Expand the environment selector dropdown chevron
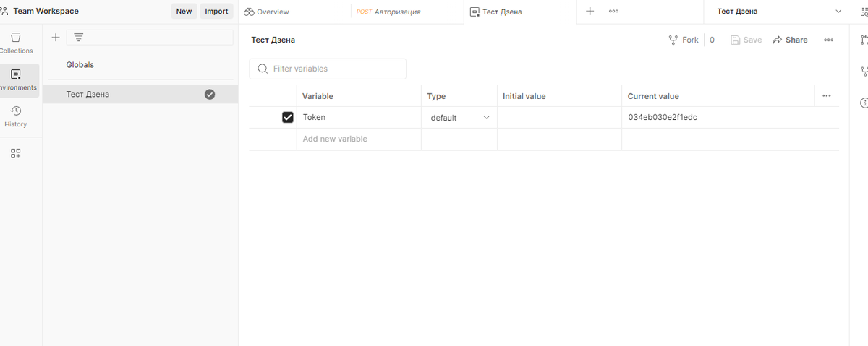Image resolution: width=868 pixels, height=346 pixels. [x=839, y=12]
